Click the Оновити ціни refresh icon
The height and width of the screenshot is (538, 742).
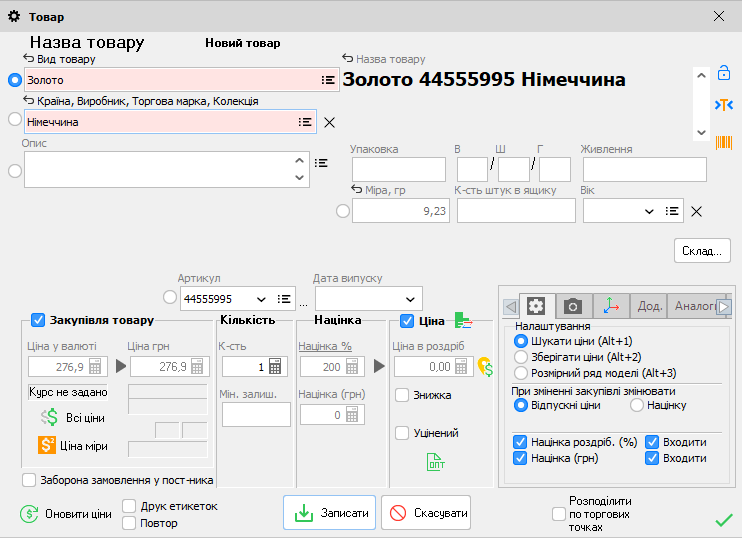[x=30, y=514]
